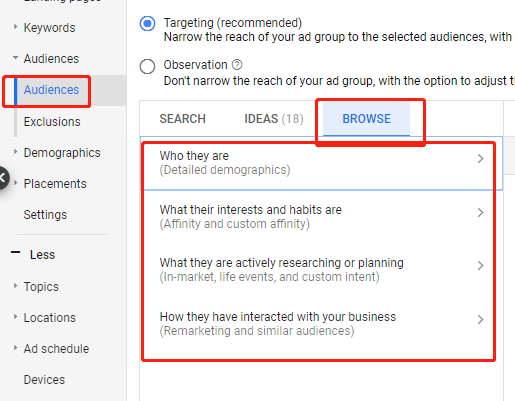Switch to the IDEAS (18) tab
This screenshot has height=401, width=515.
pos(274,119)
